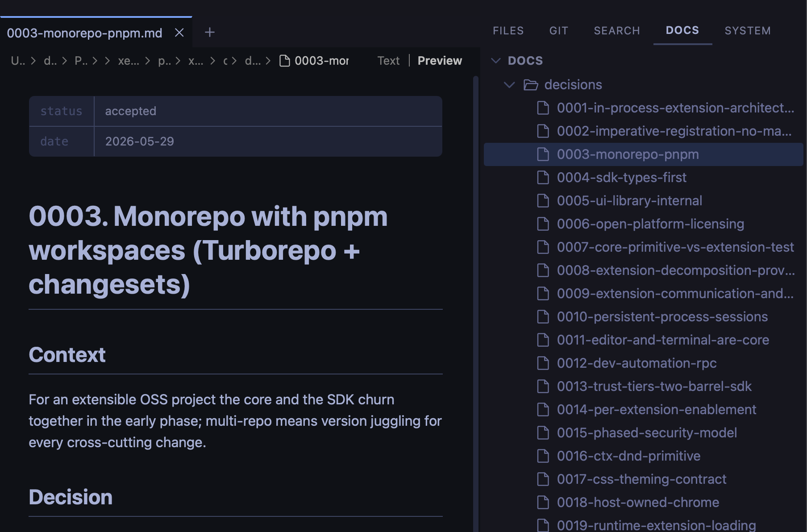Collapse the DOCS section chevron
This screenshot has width=807, height=532.
click(x=495, y=61)
